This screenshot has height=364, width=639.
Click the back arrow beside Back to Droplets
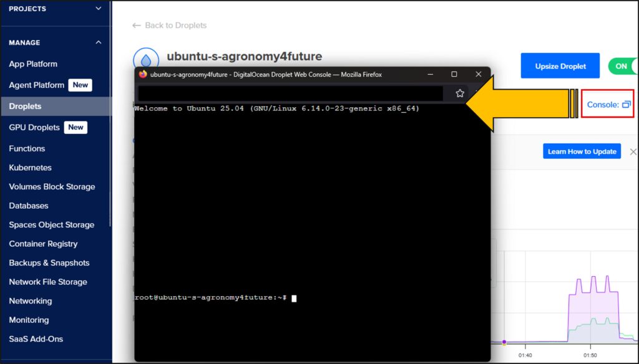[137, 26]
